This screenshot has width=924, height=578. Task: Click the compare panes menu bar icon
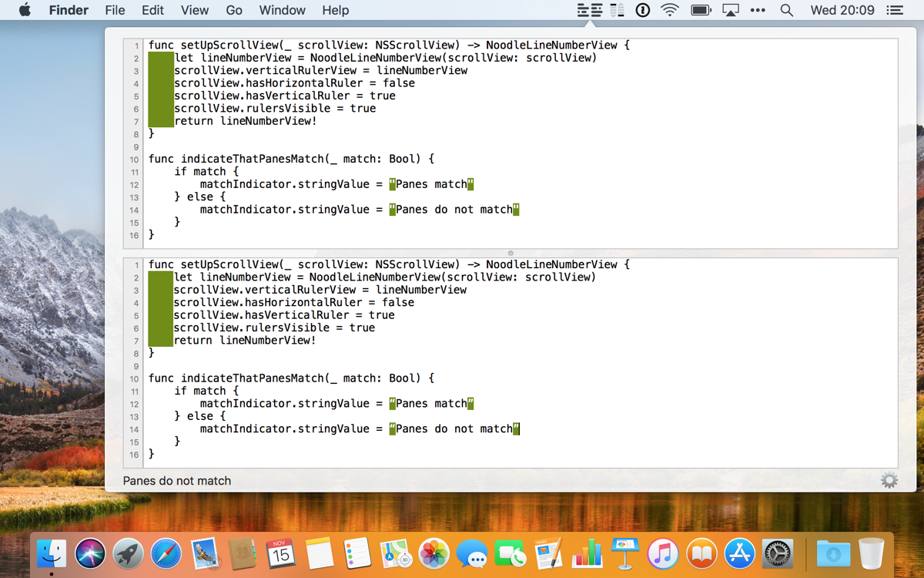(x=590, y=10)
